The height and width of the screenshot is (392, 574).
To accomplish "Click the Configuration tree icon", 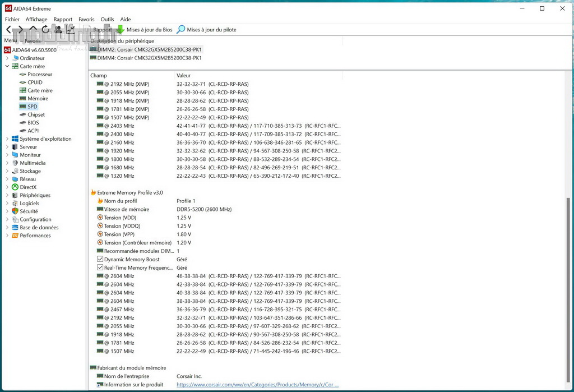I will pos(15,219).
